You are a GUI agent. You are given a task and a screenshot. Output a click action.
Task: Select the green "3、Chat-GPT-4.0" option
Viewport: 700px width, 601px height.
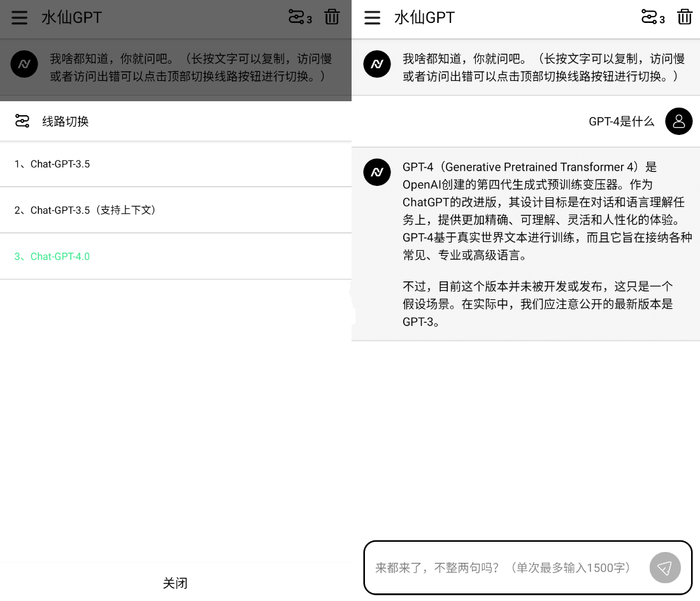tap(52, 257)
